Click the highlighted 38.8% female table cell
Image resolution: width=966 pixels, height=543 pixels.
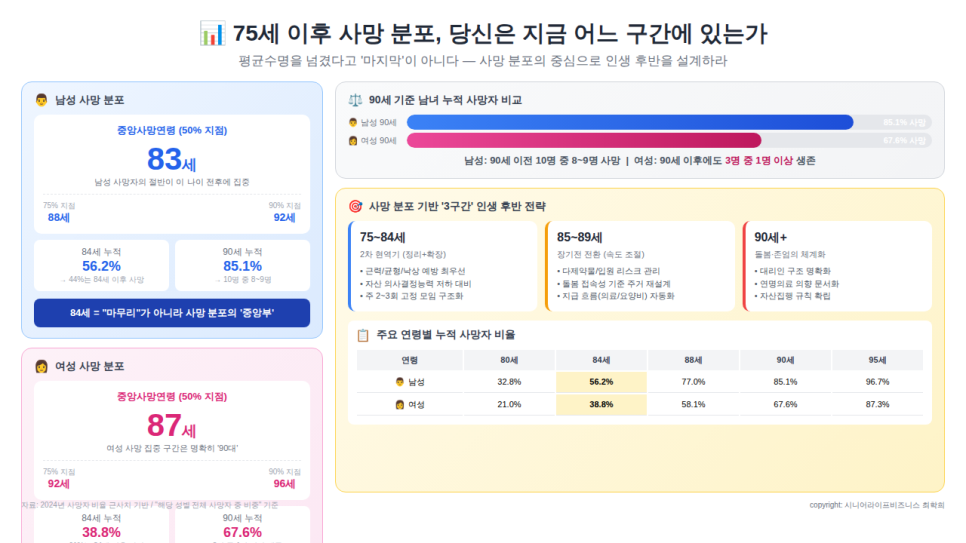click(601, 404)
